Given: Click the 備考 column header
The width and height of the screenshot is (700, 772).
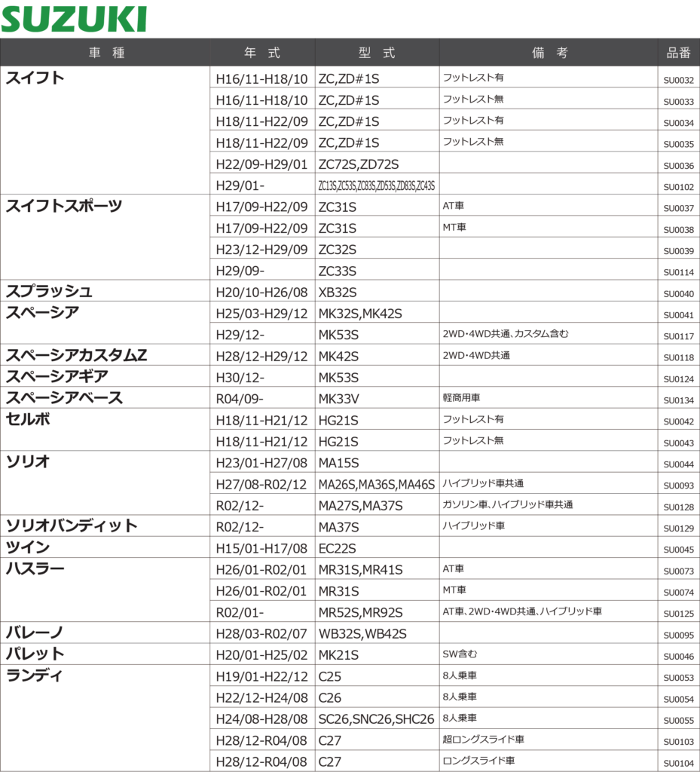Looking at the screenshot, I should 549,53.
